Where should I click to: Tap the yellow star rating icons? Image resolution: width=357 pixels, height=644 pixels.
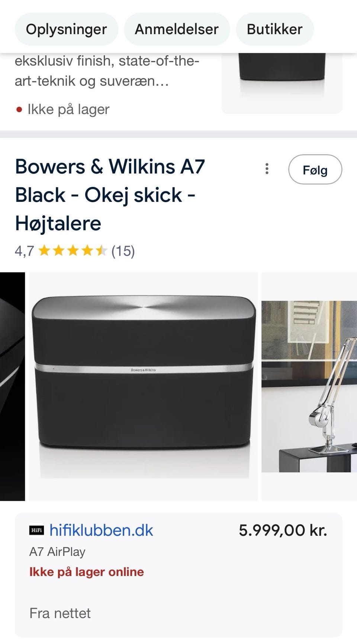point(73,251)
